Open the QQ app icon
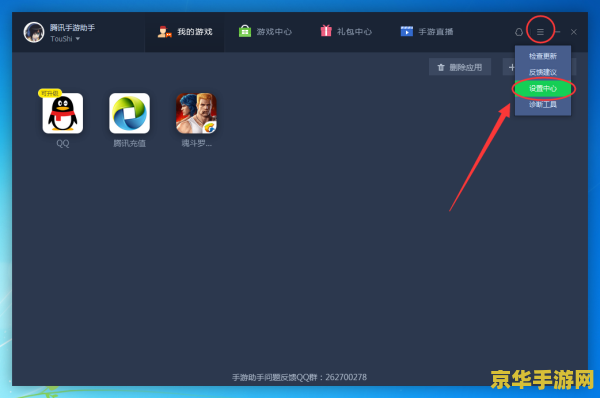This screenshot has height=398, width=600. (62, 113)
